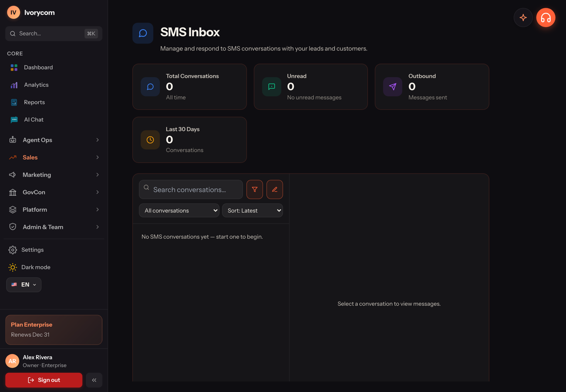Open the Sort: Latest dropdown
The width and height of the screenshot is (566, 392).
[x=253, y=210]
